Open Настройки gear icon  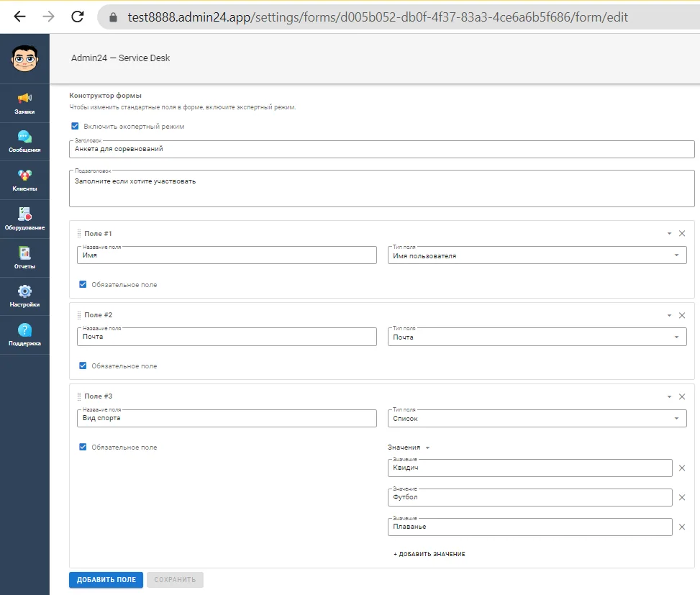point(24,296)
